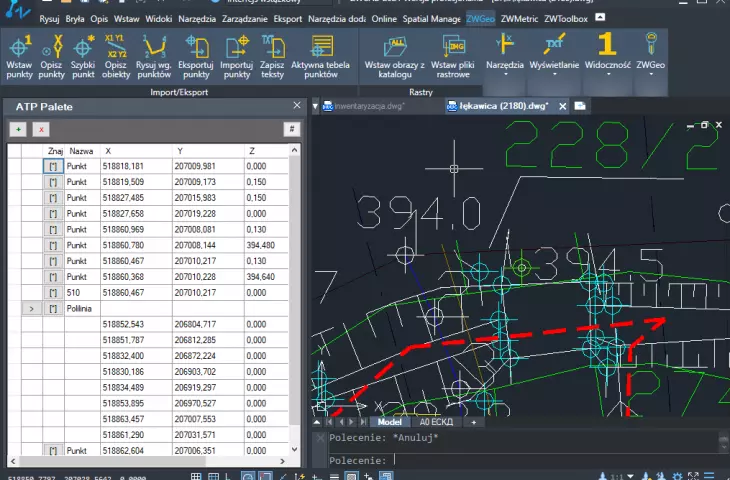Switch to ZWToolbox ribbon tab
The width and height of the screenshot is (730, 480).
click(x=566, y=19)
